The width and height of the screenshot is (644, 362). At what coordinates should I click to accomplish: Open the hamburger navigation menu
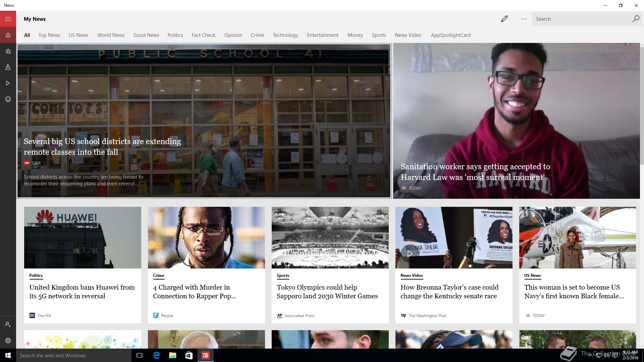pos(8,19)
